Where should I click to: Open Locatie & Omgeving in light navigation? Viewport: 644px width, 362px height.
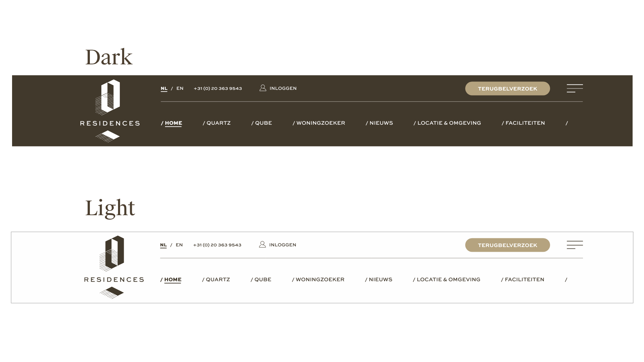[448, 280]
